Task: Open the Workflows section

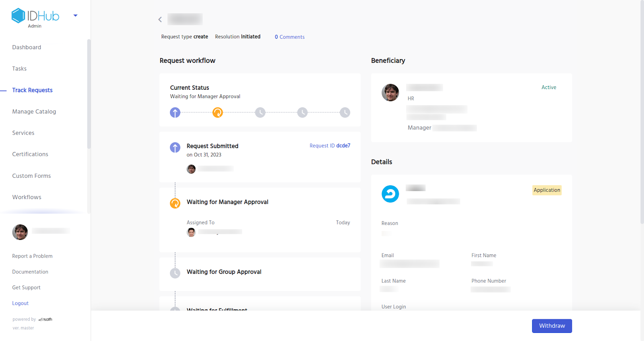Action: pyautogui.click(x=27, y=197)
